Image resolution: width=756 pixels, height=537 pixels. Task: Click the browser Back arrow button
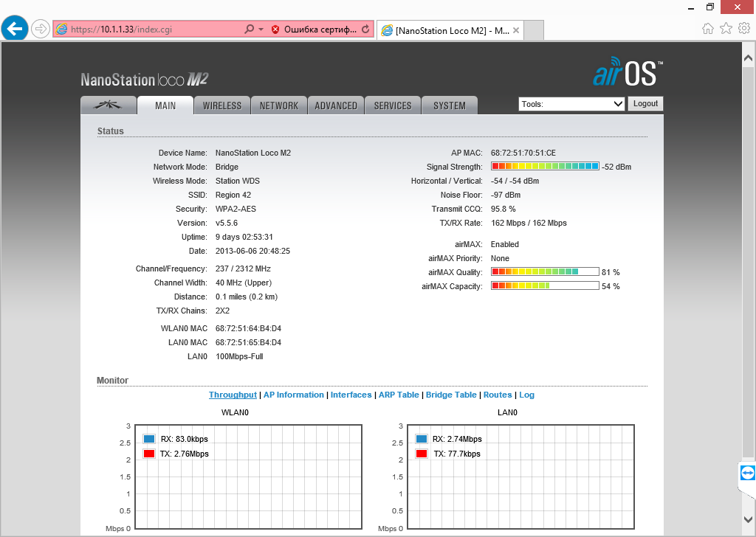[x=15, y=29]
